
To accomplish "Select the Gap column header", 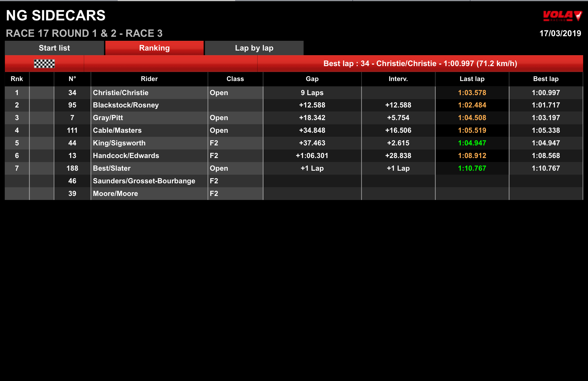I will [x=312, y=79].
